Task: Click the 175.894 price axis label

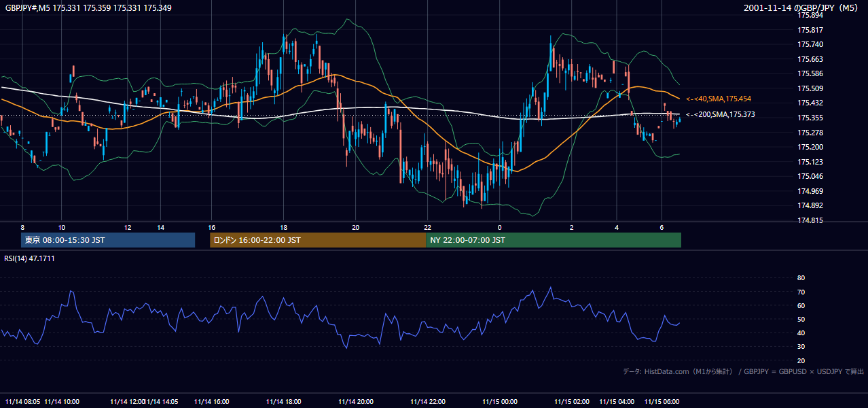Action: tap(810, 15)
